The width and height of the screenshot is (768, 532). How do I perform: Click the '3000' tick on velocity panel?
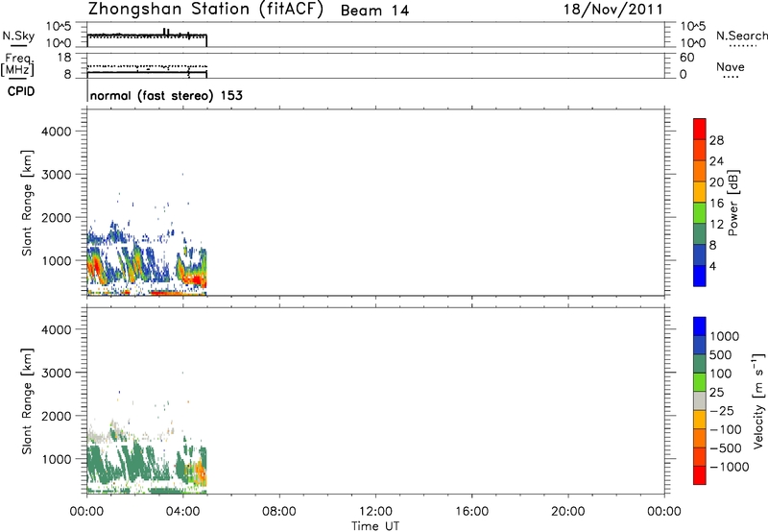pos(57,373)
